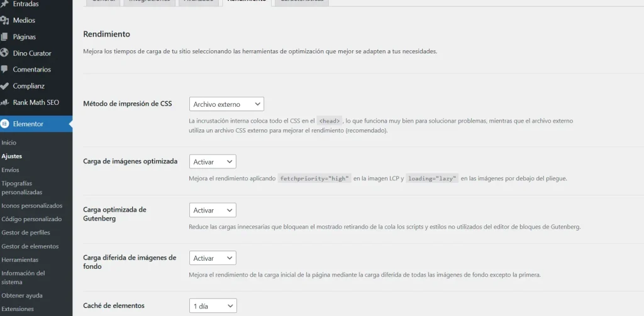This screenshot has height=316, width=644.
Task: Open Rank Math SEO menu
Action: (x=36, y=102)
